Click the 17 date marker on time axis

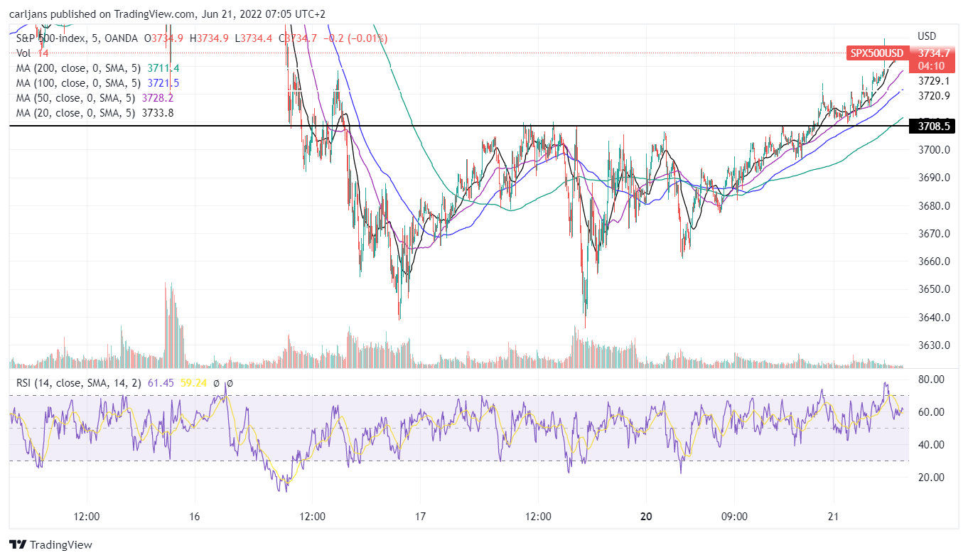click(420, 516)
